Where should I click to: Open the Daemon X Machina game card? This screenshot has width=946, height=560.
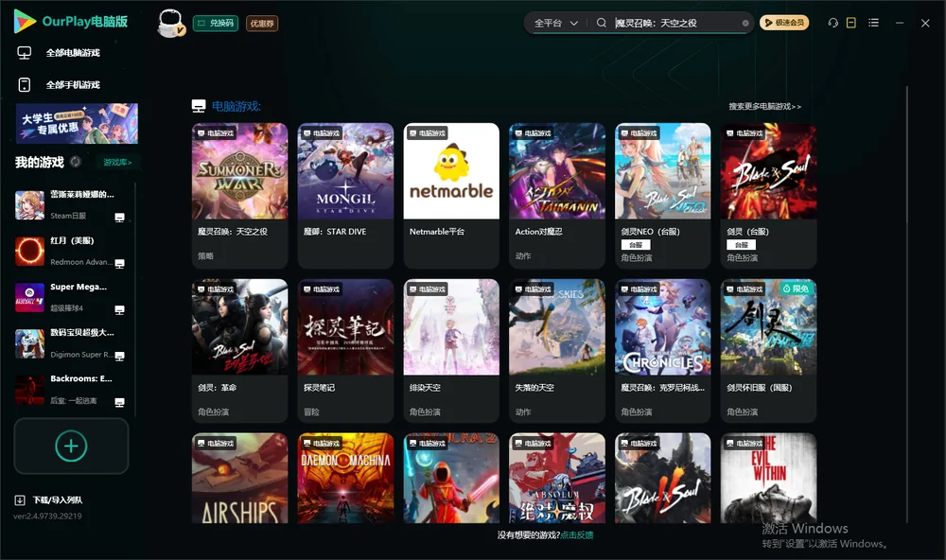[345, 478]
